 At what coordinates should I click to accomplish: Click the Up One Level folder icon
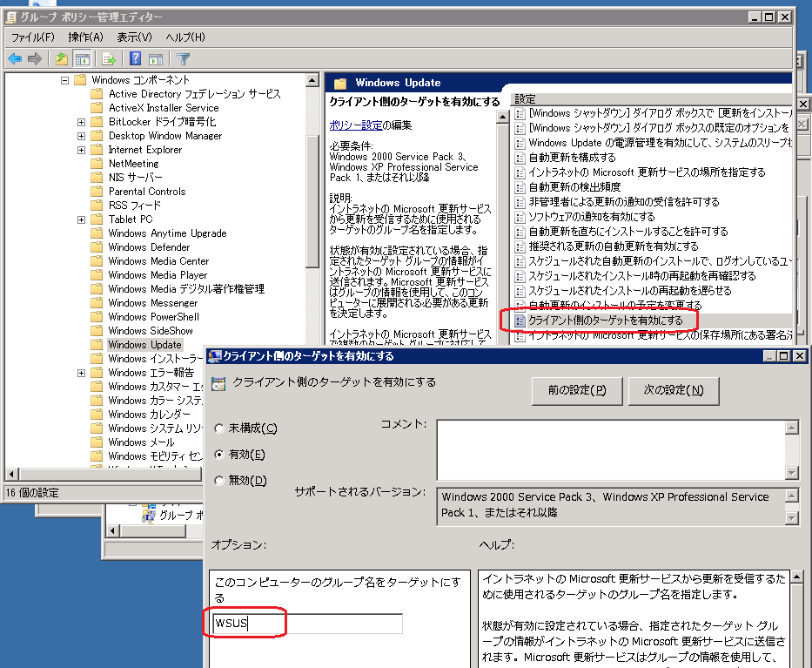point(61,59)
